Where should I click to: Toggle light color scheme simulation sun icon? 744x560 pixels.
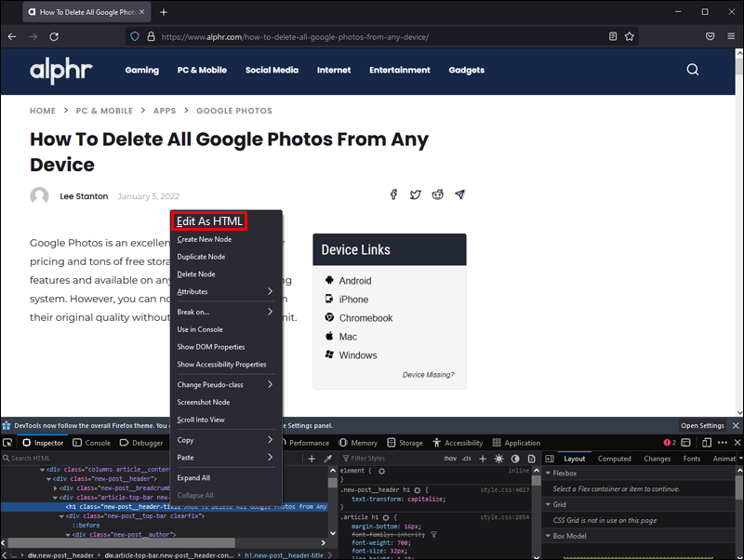click(x=499, y=459)
